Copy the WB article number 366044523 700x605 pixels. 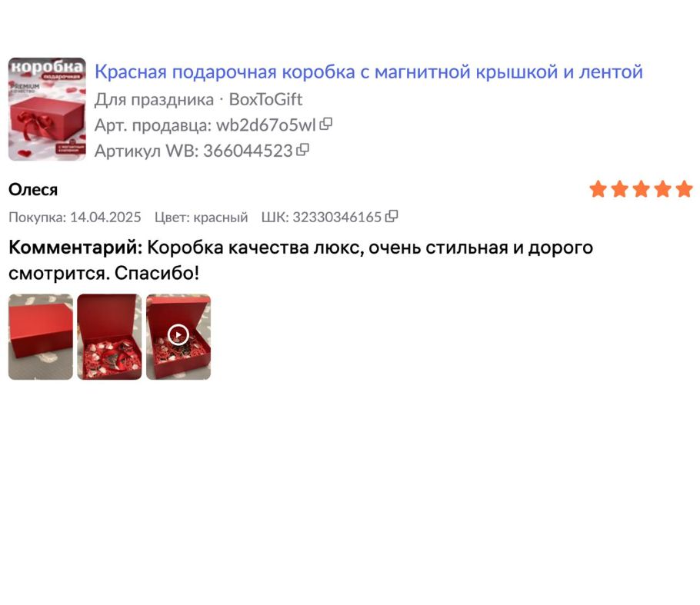(302, 150)
